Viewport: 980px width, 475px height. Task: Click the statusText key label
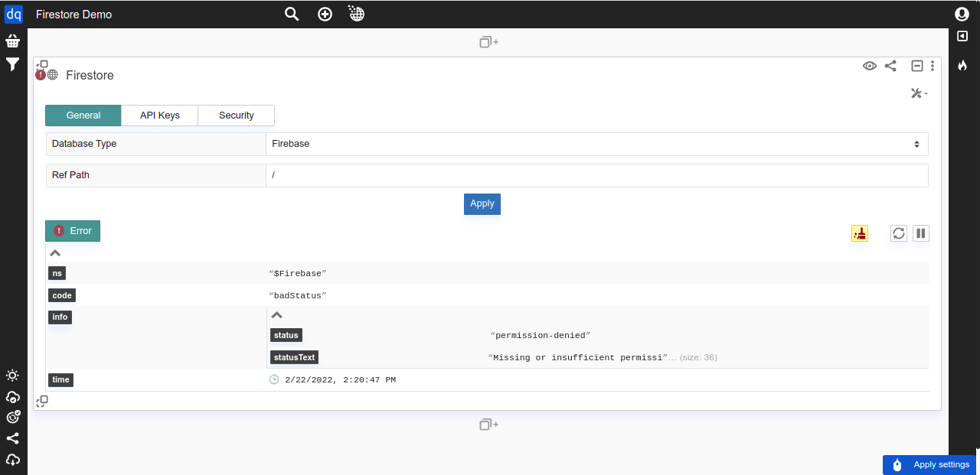[x=295, y=357]
